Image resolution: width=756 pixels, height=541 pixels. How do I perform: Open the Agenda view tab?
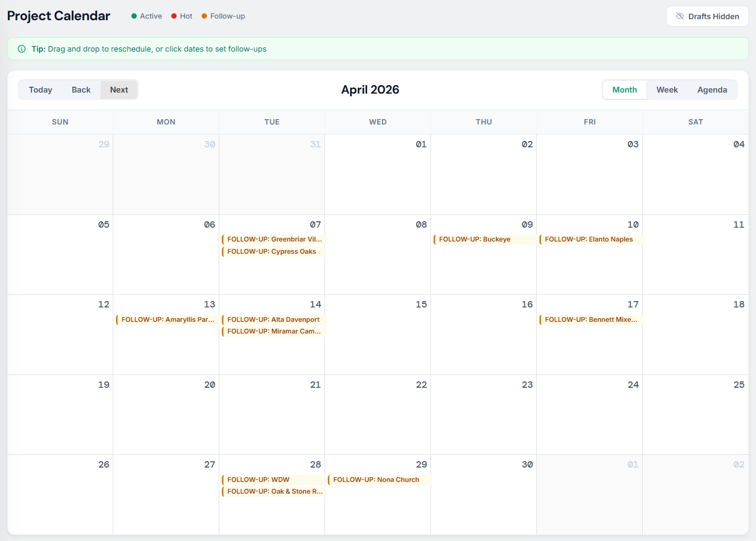[x=712, y=90]
